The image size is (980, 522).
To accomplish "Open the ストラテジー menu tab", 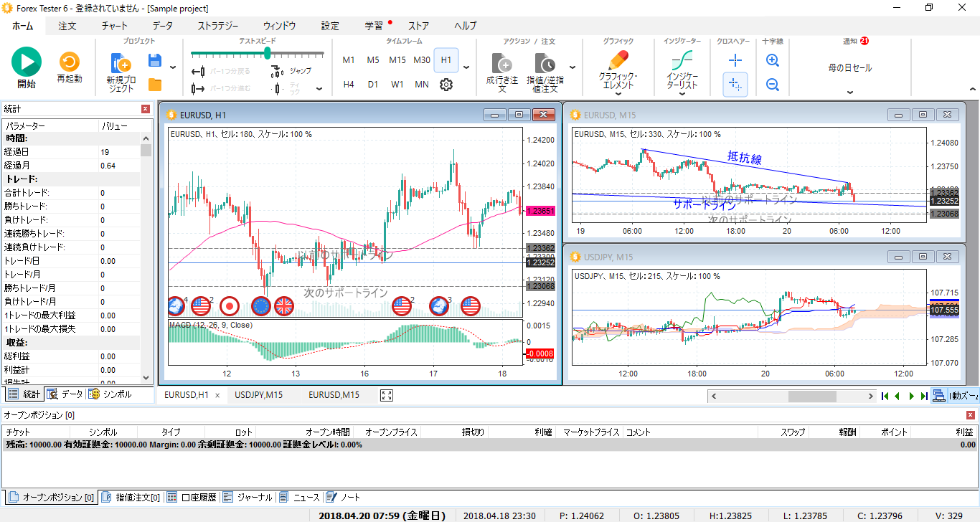I will coord(218,26).
